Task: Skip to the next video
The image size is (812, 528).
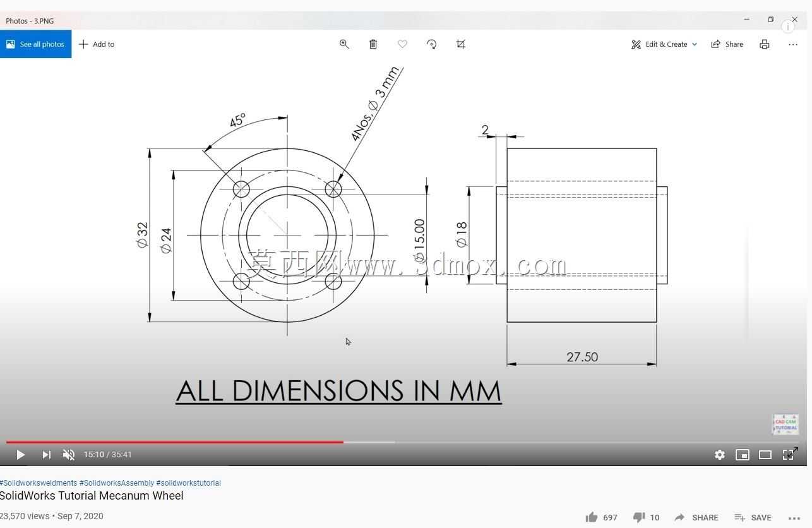Action: (46, 455)
